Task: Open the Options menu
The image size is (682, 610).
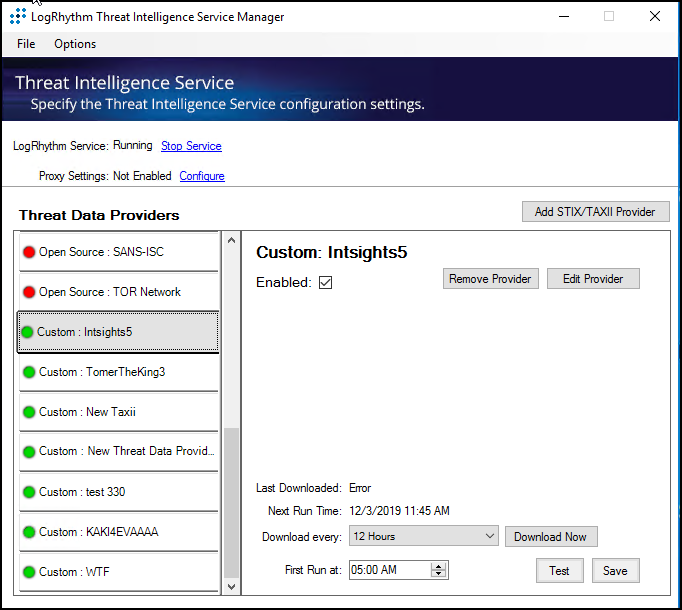Action: click(x=75, y=44)
